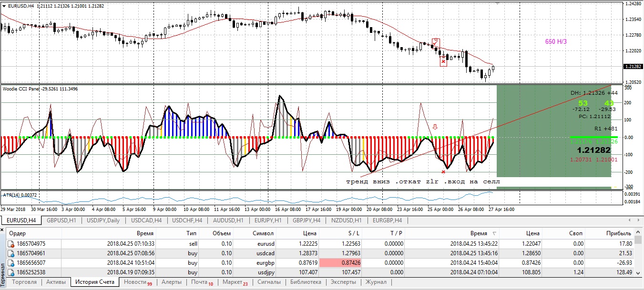Sort by the S / L column header
This screenshot has height=290, width=644.
pos(340,233)
